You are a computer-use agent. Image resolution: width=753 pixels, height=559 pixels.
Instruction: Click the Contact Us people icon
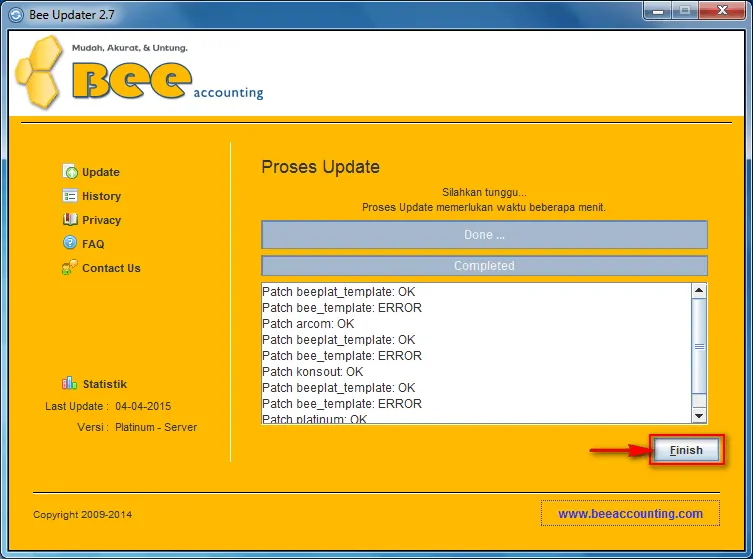pyautogui.click(x=70, y=267)
